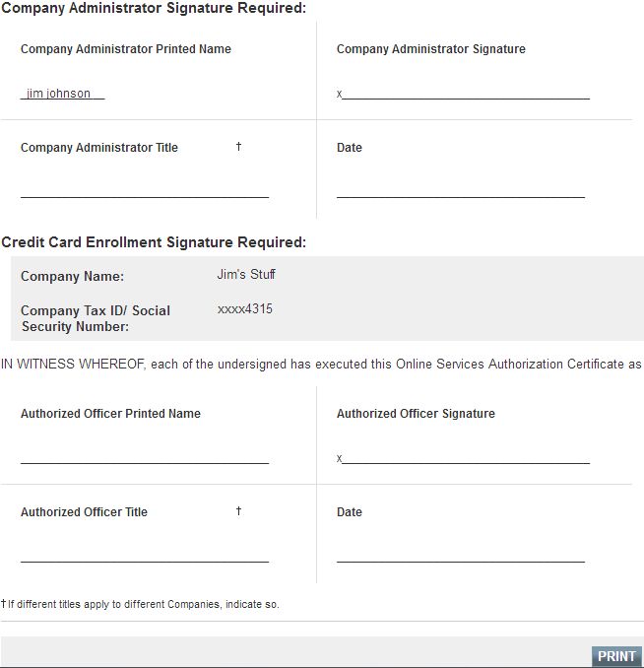This screenshot has width=644, height=668.
Task: Click the x mark on Company Administrator Signature
Action: [339, 94]
